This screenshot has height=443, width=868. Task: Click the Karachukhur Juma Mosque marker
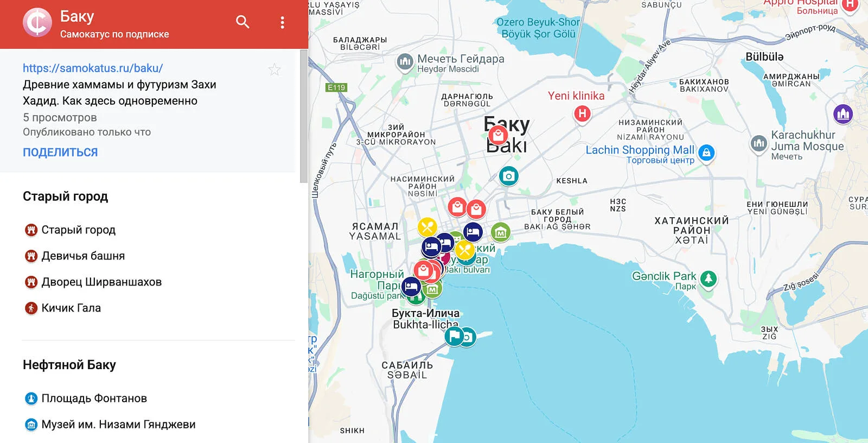[x=758, y=143]
